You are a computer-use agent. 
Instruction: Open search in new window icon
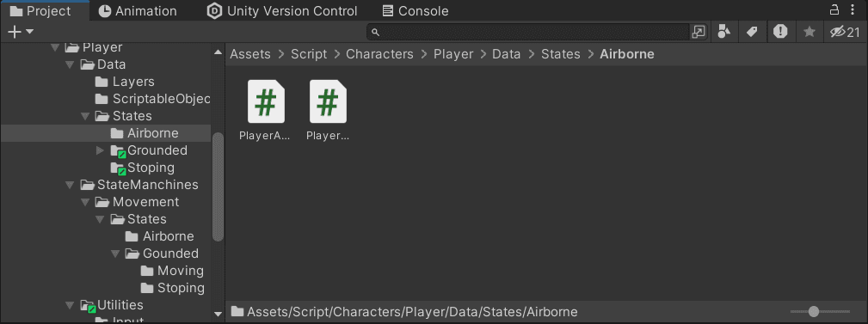tap(699, 32)
